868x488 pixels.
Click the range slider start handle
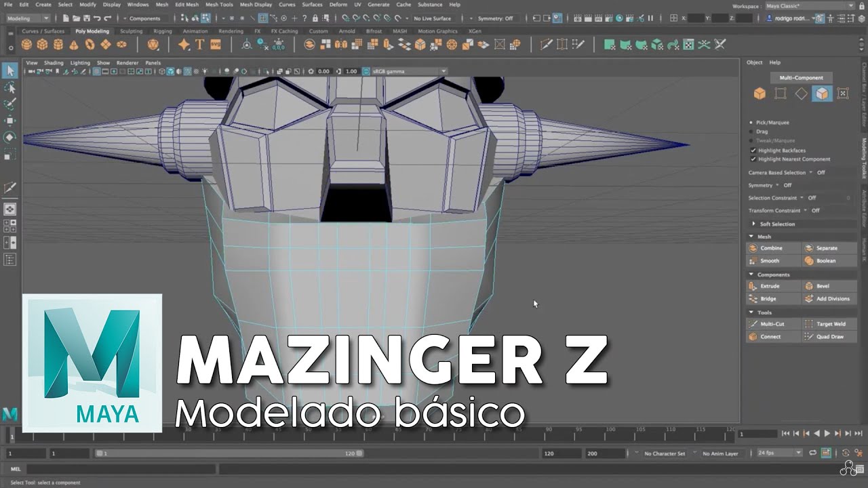click(100, 453)
